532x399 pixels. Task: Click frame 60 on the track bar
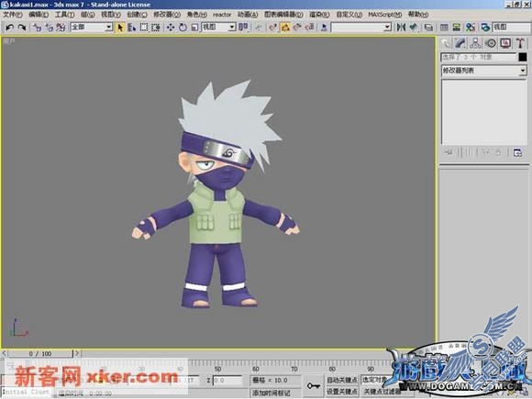tap(256, 366)
